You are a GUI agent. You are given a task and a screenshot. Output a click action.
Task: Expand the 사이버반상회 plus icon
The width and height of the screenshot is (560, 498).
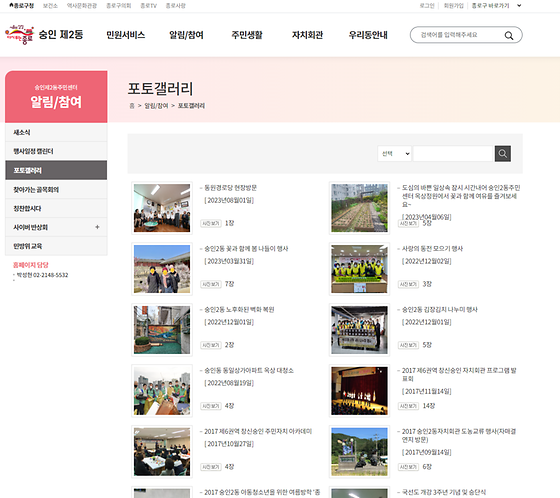[97, 227]
